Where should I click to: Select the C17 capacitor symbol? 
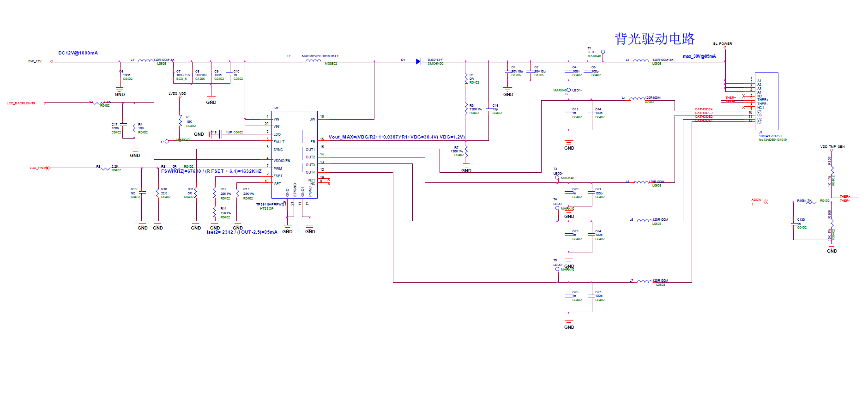coord(123,125)
